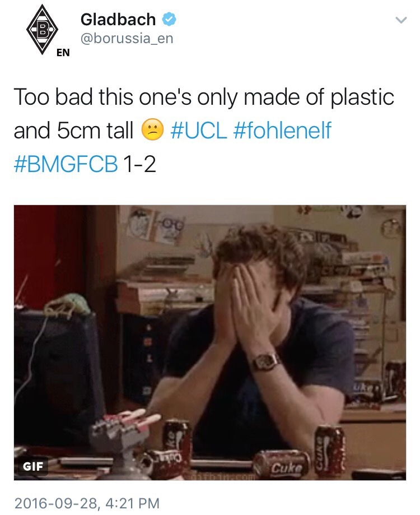Expand the tweet options chevron
The width and height of the screenshot is (420, 515).
(401, 20)
